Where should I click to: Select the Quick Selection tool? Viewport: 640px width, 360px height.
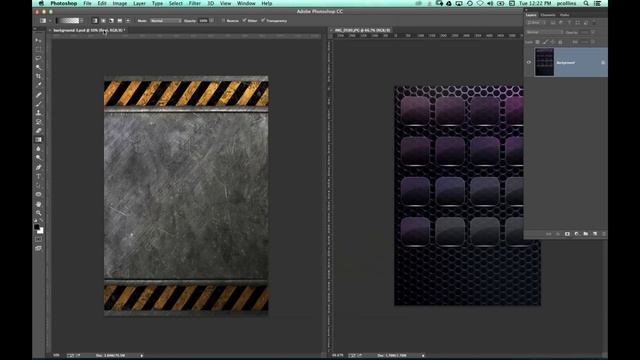(38, 67)
